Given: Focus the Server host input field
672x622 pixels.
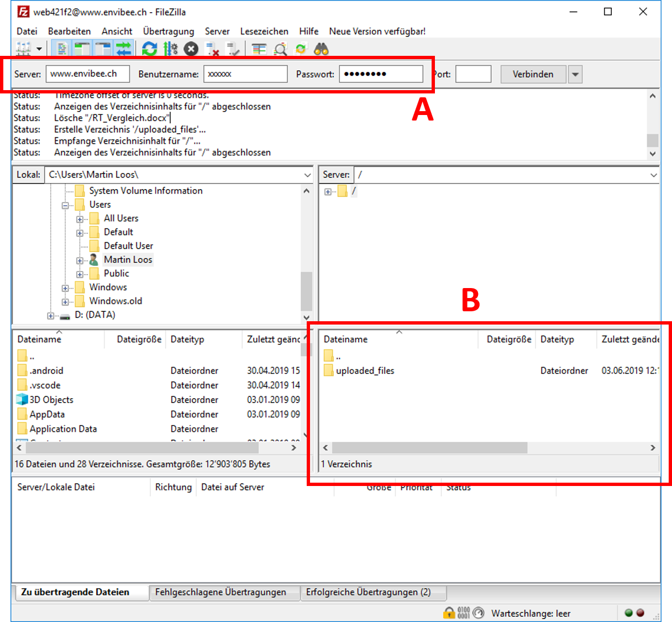Looking at the screenshot, I should (88, 74).
